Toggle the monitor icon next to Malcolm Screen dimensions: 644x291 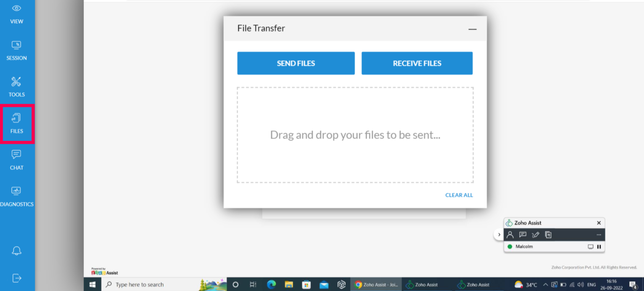click(x=590, y=247)
